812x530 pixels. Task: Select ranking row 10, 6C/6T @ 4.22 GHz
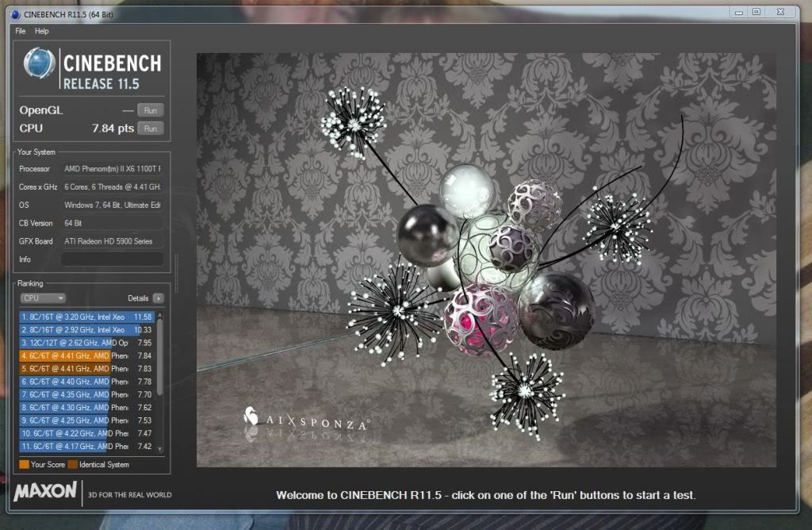click(x=87, y=433)
